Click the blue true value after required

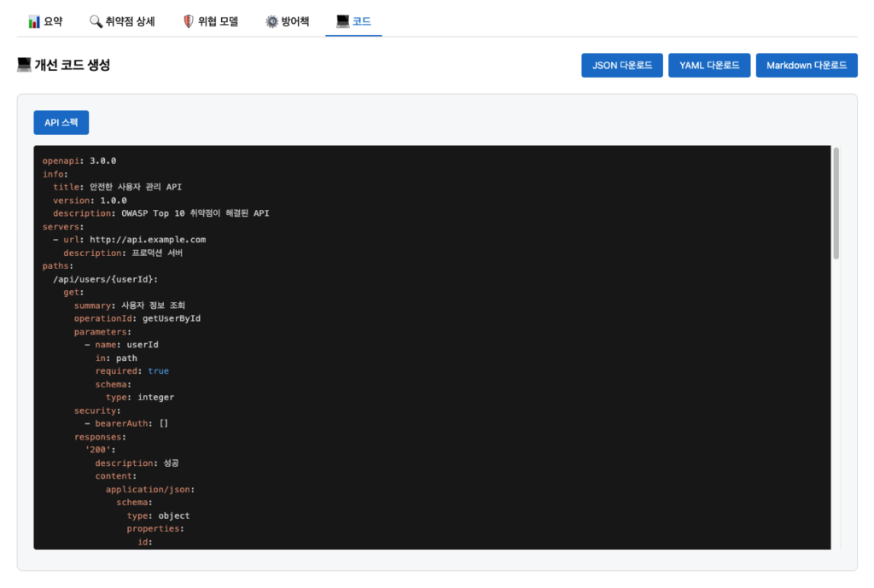(x=158, y=371)
